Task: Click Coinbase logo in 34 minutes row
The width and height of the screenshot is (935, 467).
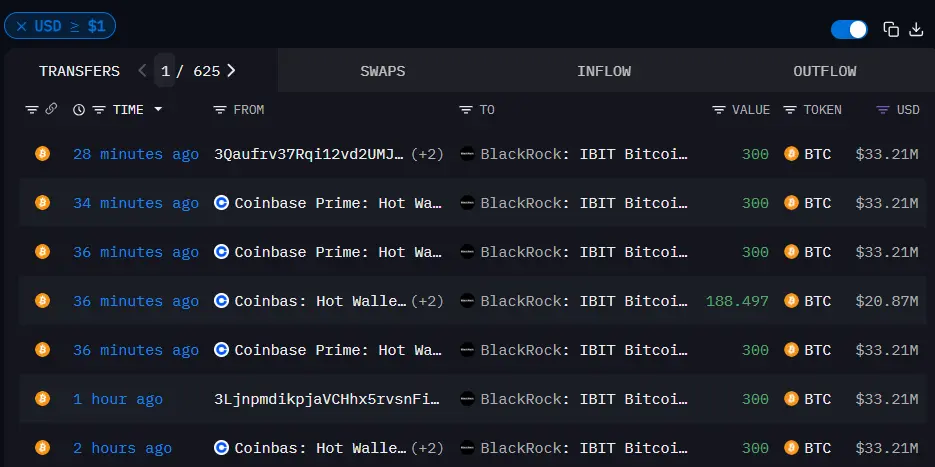Action: [x=221, y=203]
